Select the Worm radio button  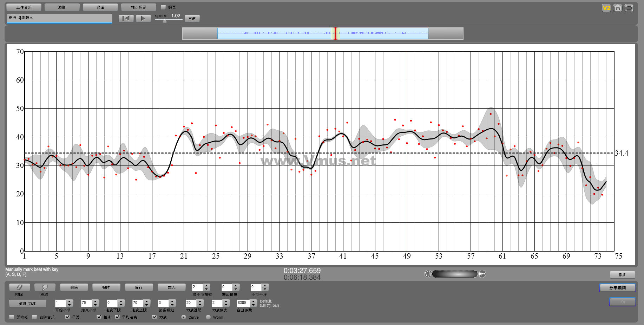point(208,317)
